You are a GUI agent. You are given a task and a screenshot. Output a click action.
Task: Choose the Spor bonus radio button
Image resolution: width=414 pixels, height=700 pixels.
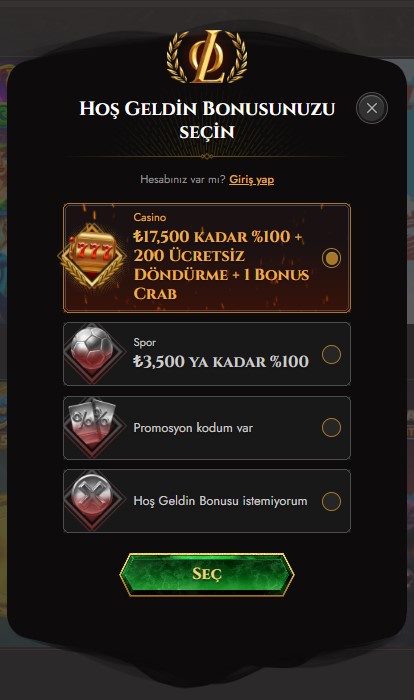[331, 354]
